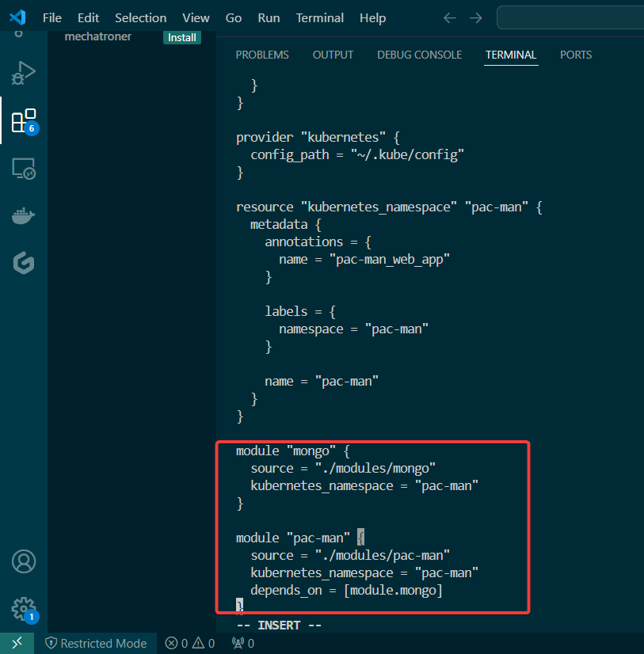
Task: Open the Docker whale icon view
Action: coord(23,216)
